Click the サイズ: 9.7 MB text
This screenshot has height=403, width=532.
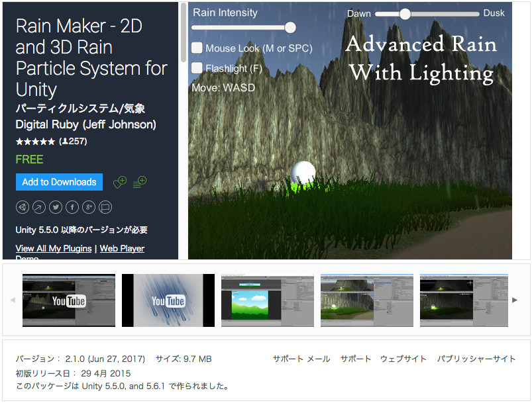[184, 359]
